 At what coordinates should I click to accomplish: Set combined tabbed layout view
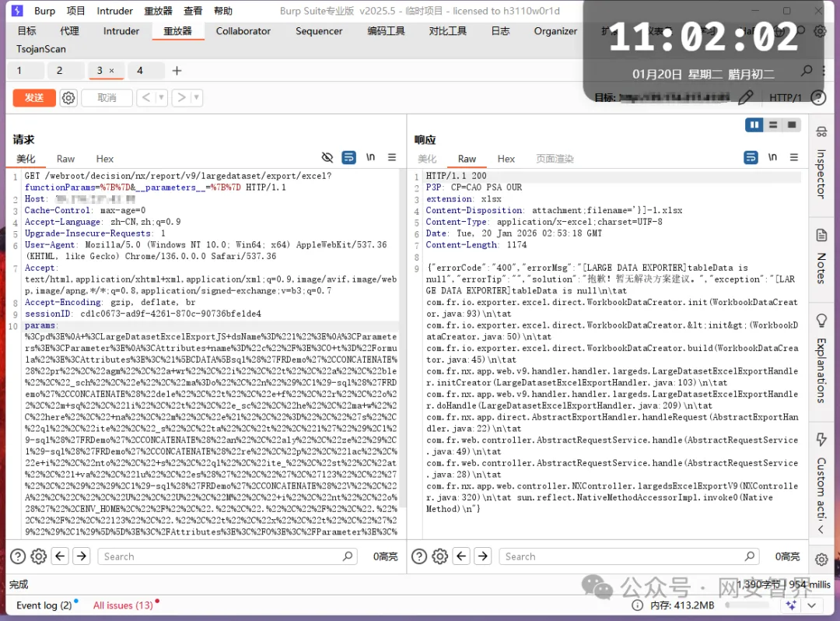point(792,125)
